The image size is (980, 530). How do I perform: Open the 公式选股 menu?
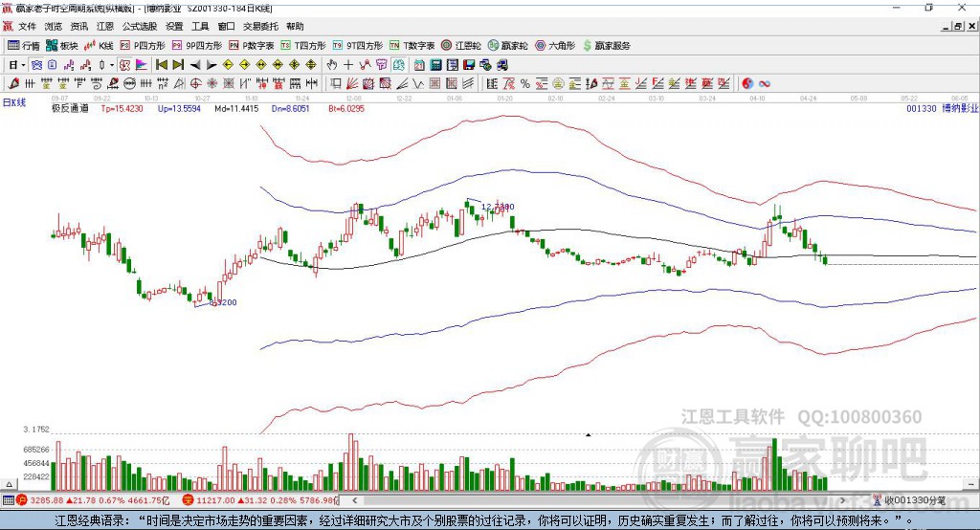click(x=140, y=26)
